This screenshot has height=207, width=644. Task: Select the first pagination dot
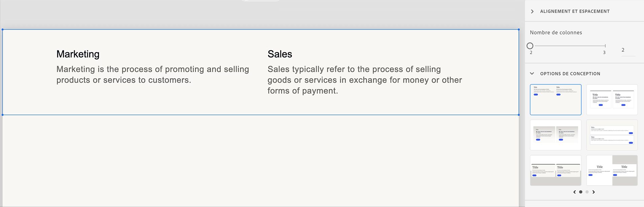(x=581, y=192)
